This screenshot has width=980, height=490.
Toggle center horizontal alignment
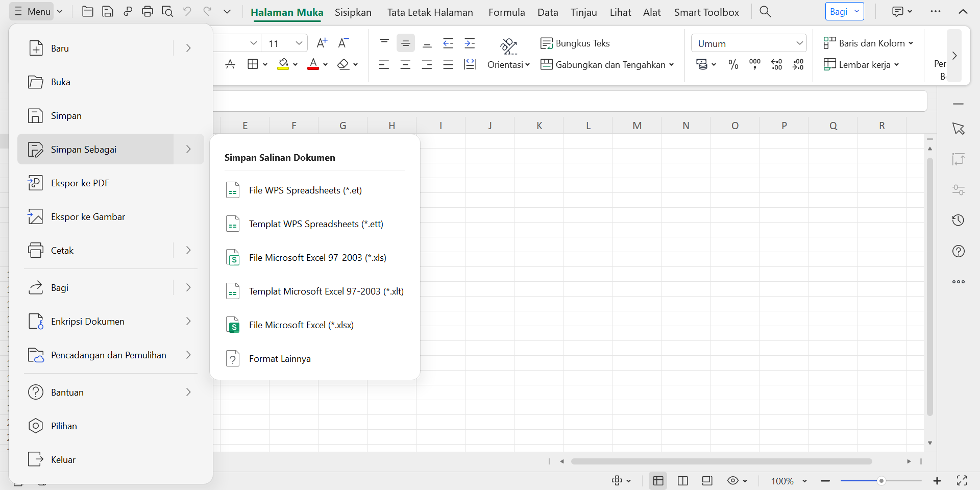pyautogui.click(x=405, y=64)
